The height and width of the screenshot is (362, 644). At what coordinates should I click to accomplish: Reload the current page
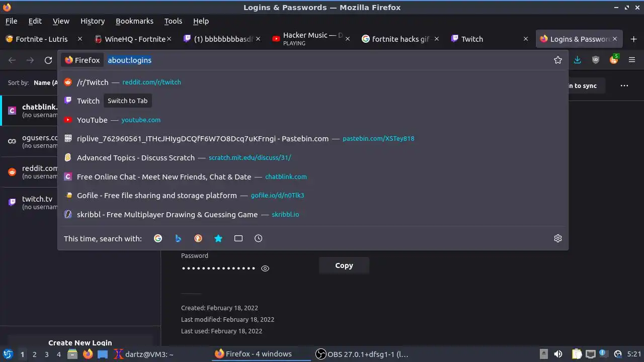[x=48, y=60]
